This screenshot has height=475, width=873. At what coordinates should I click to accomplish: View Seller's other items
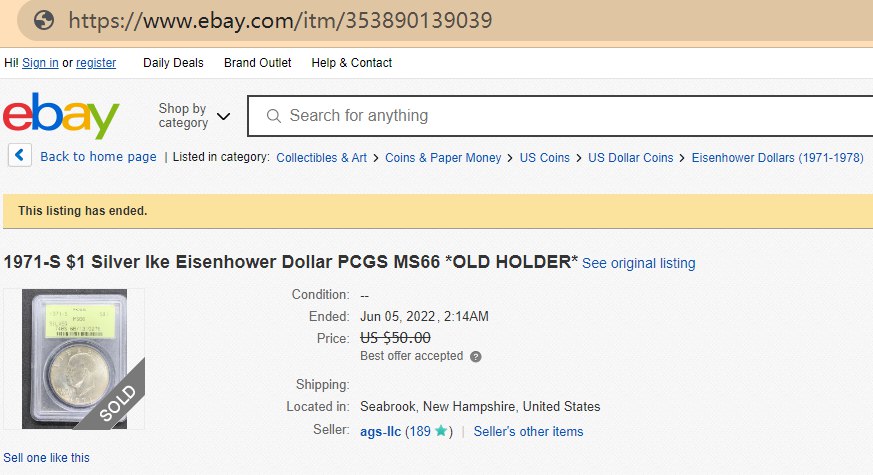click(x=528, y=432)
